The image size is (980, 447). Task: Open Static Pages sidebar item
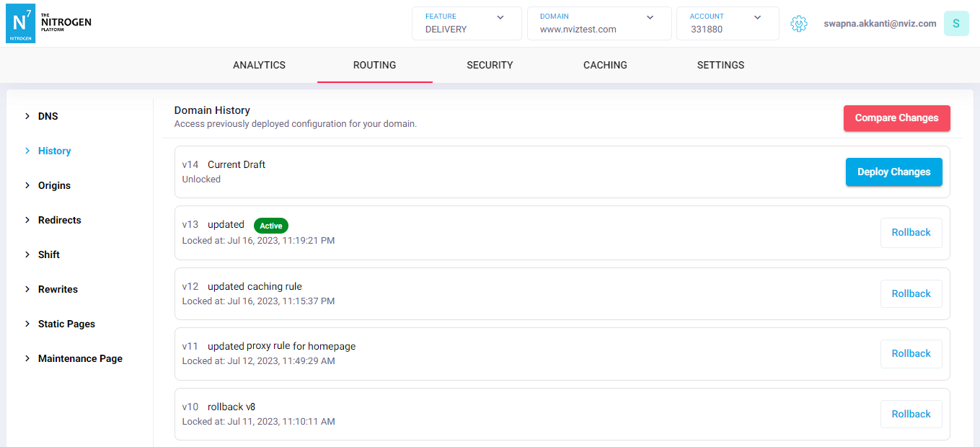[x=66, y=324]
